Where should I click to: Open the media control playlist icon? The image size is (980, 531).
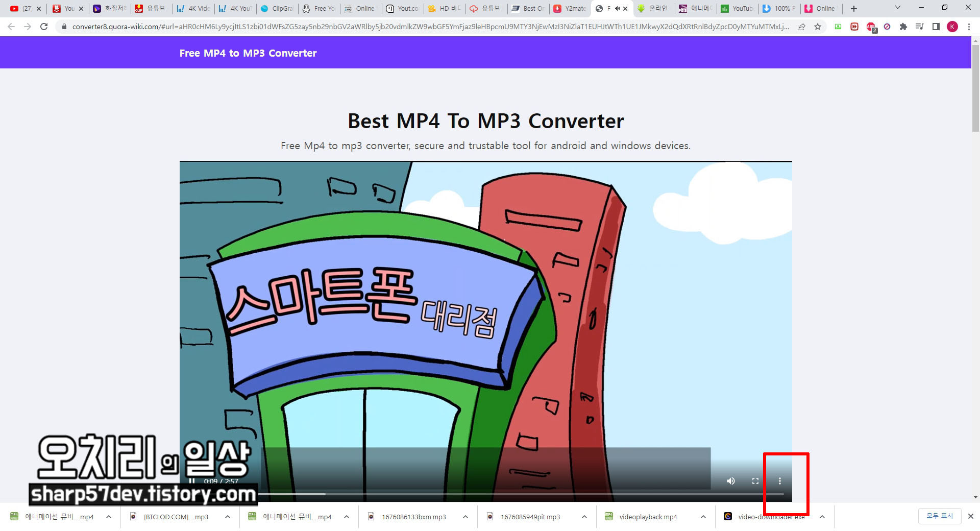pyautogui.click(x=919, y=27)
